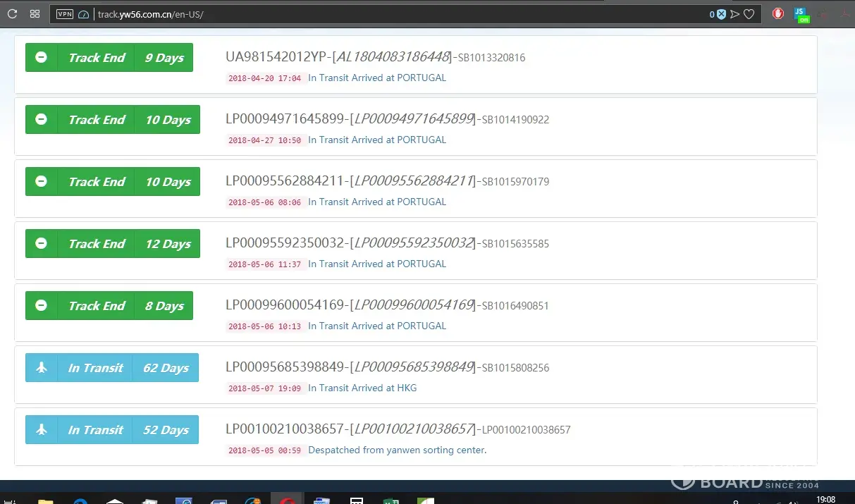Toggle the VPN badge in address bar
The image size is (855, 504).
coord(65,13)
